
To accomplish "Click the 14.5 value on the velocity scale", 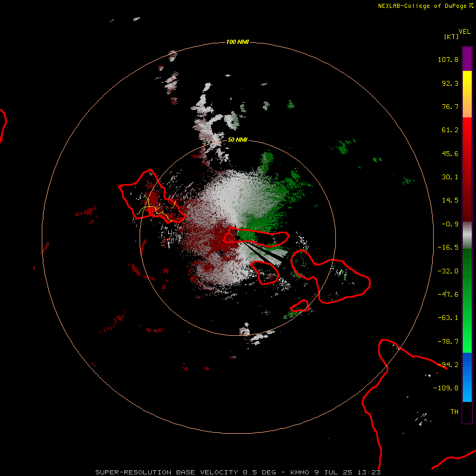I will 450,200.
